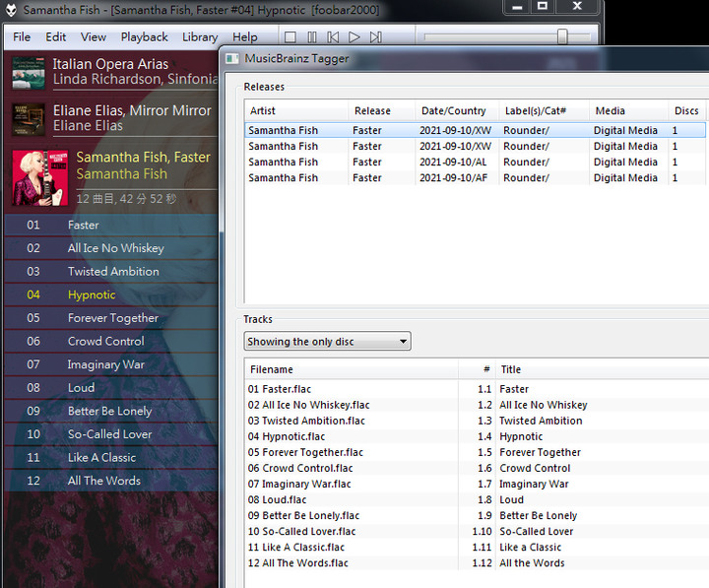Select the release row dated 2021-09-10/AL
The height and width of the screenshot is (588, 709).
[475, 162]
